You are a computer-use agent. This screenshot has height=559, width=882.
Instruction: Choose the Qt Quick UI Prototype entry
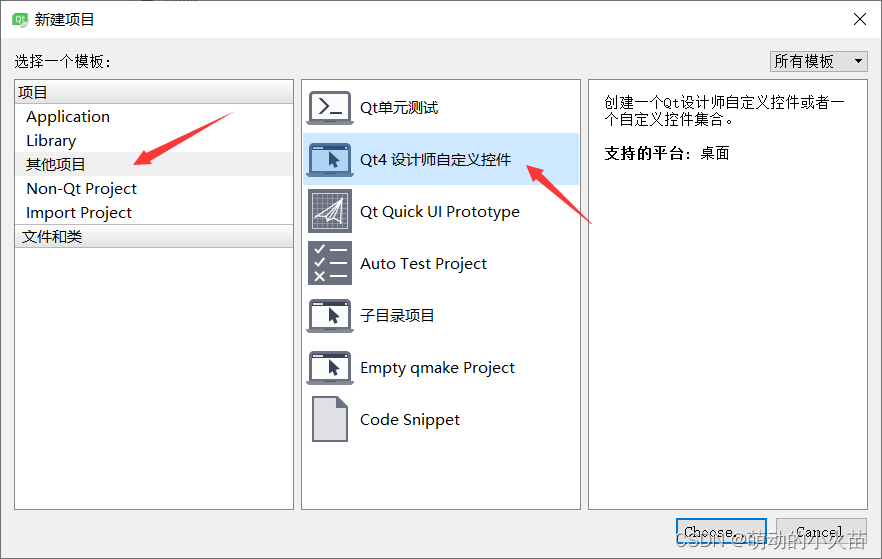[440, 212]
